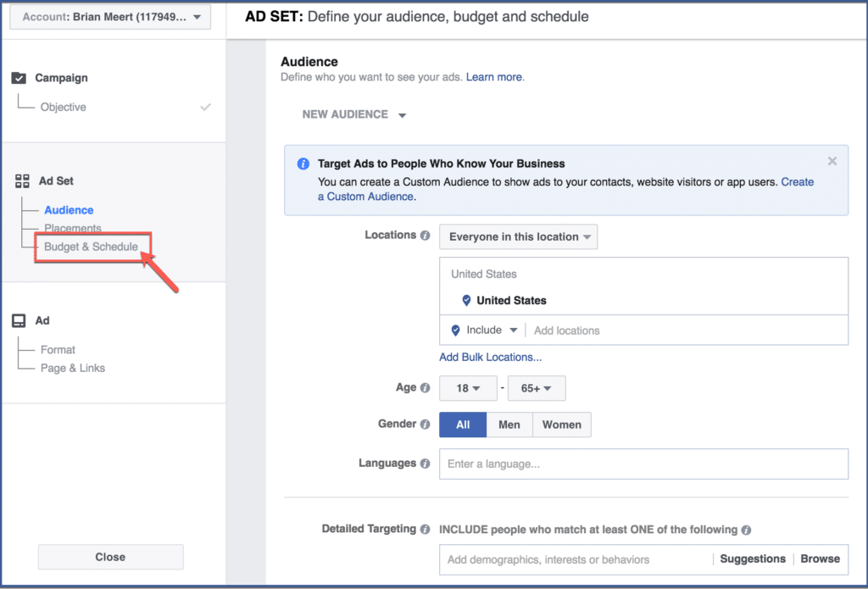The image size is (868, 589).
Task: Click the blue info circle in the banner
Action: (301, 164)
